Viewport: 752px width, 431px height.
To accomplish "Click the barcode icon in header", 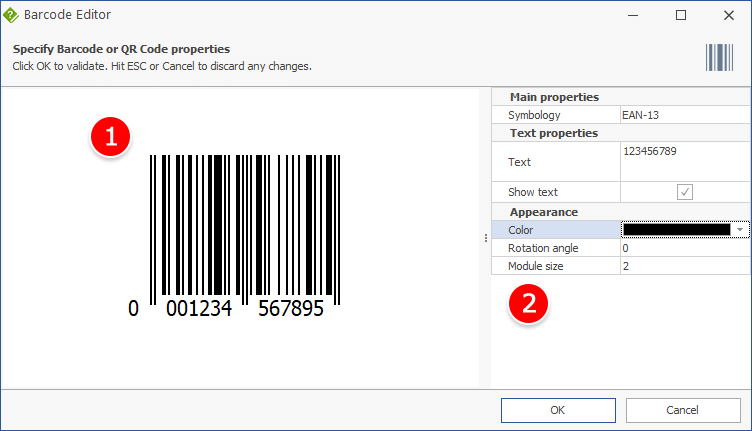I will tap(719, 58).
